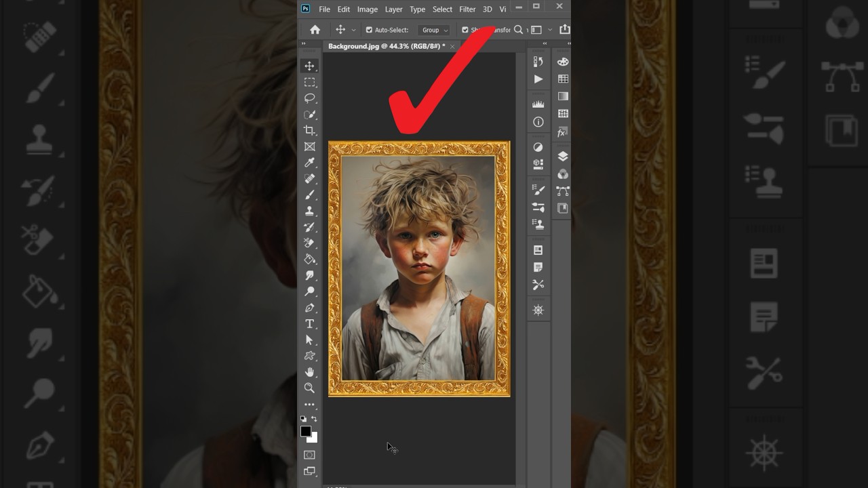Screen dimensions: 868x488
Task: Expand the toolbox double-arrow
Action: point(304,43)
